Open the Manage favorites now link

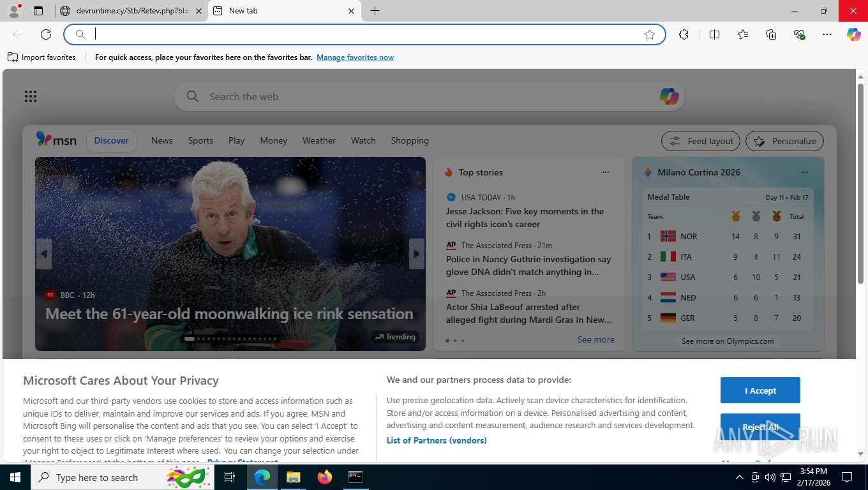pos(355,57)
